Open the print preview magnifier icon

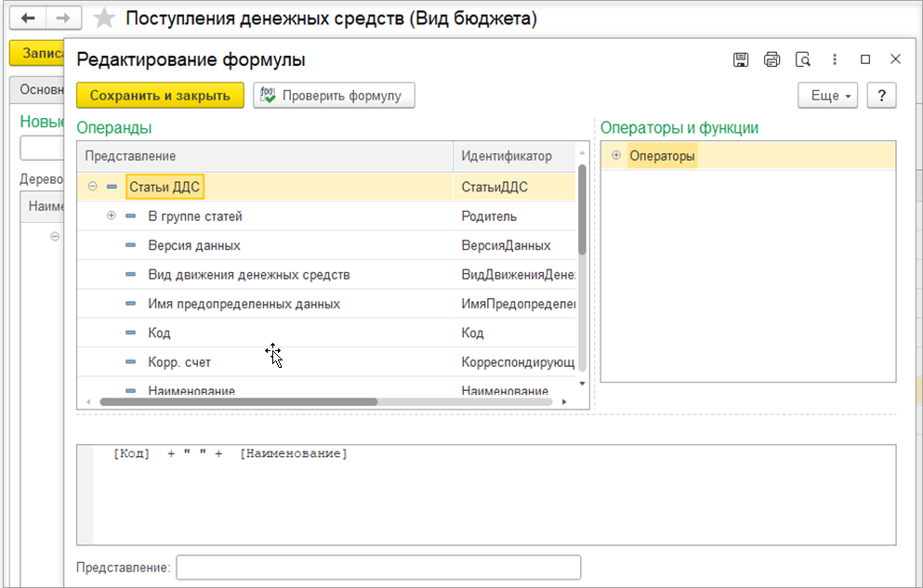(x=803, y=59)
